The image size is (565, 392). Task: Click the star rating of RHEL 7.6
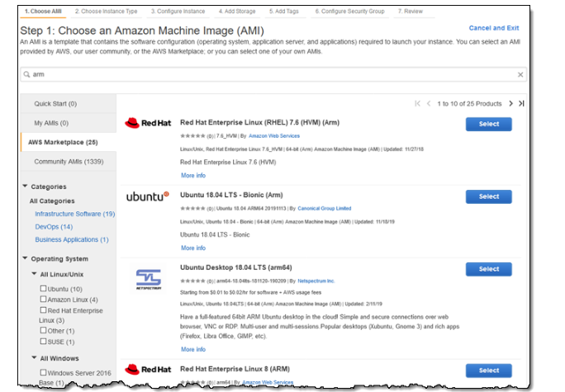pos(192,135)
